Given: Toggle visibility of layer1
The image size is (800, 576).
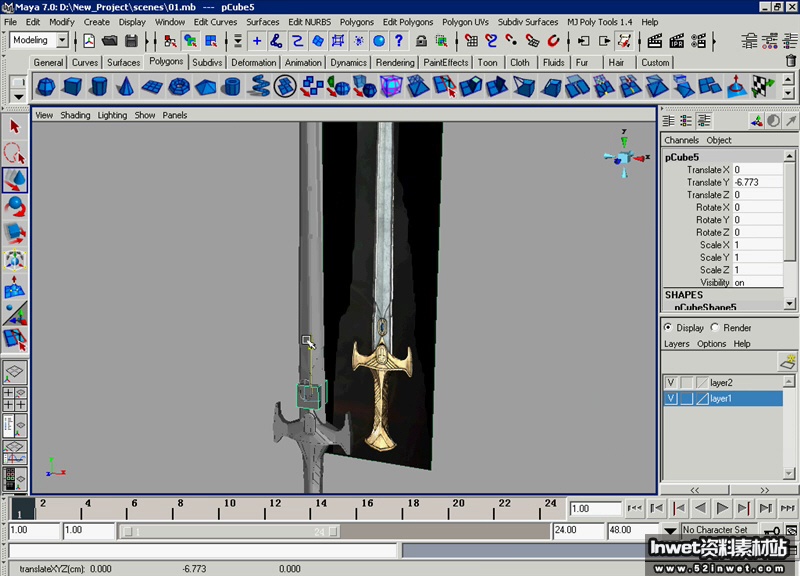Looking at the screenshot, I should pos(671,398).
